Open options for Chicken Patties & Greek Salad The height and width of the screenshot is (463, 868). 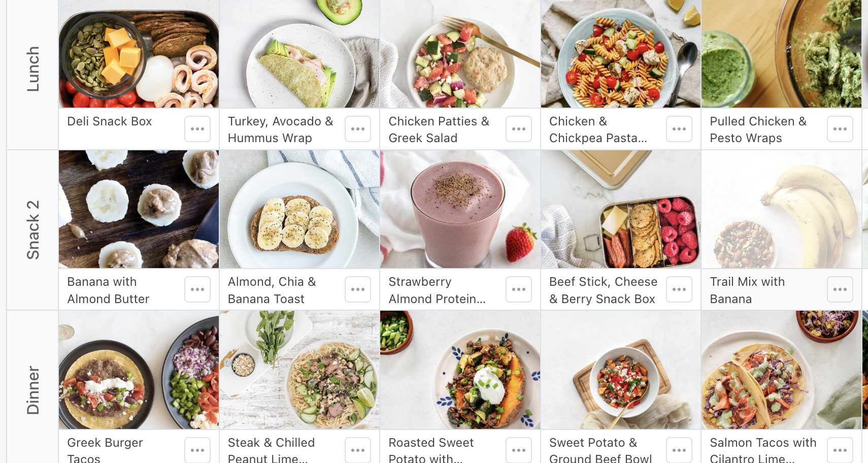coord(519,129)
